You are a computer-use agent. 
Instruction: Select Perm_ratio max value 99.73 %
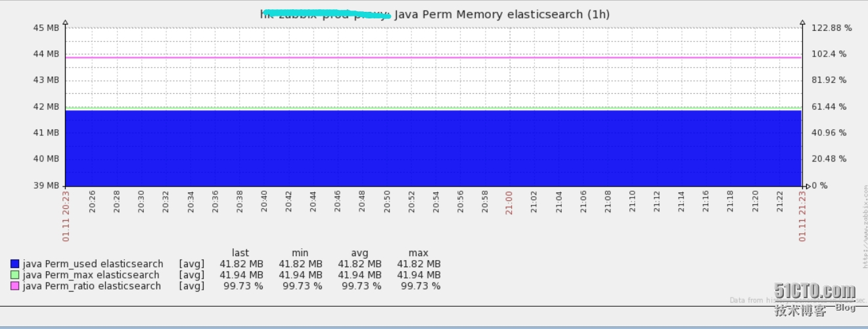pos(421,286)
